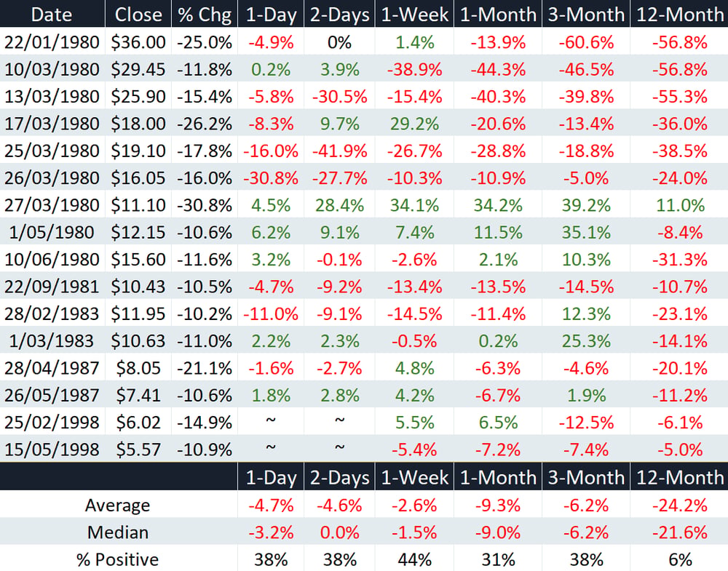Viewport: 728px width, 571px height.
Task: Select the $6.02 close price
Action: click(138, 423)
